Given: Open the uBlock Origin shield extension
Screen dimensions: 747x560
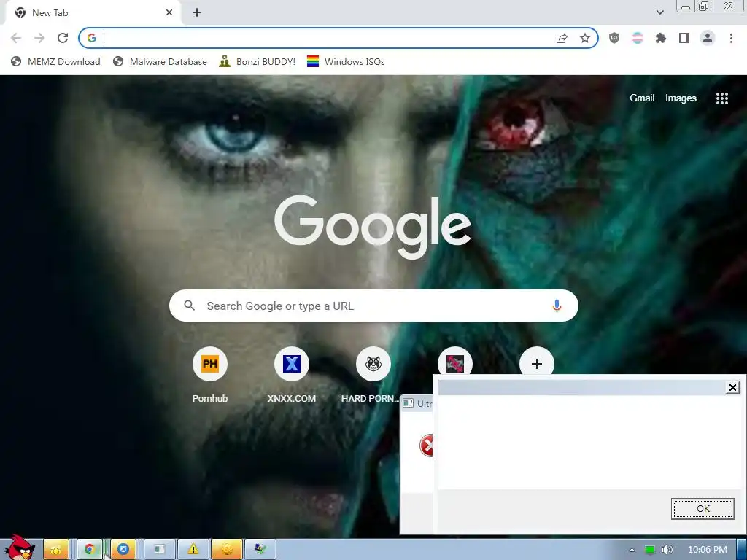Looking at the screenshot, I should pos(614,38).
